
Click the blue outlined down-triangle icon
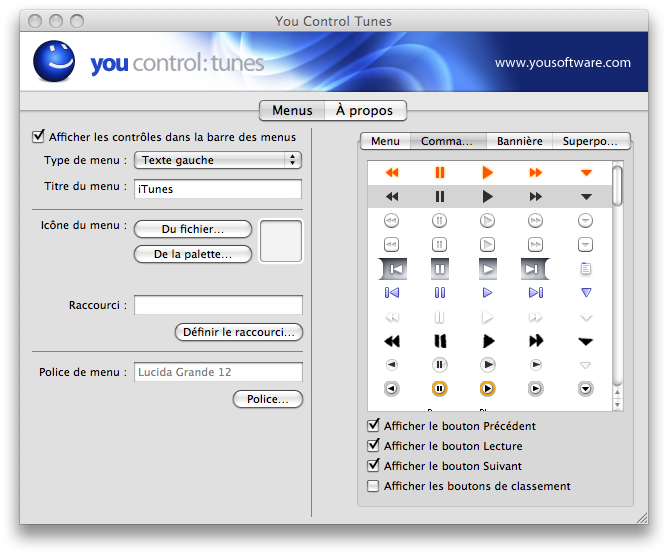point(586,293)
